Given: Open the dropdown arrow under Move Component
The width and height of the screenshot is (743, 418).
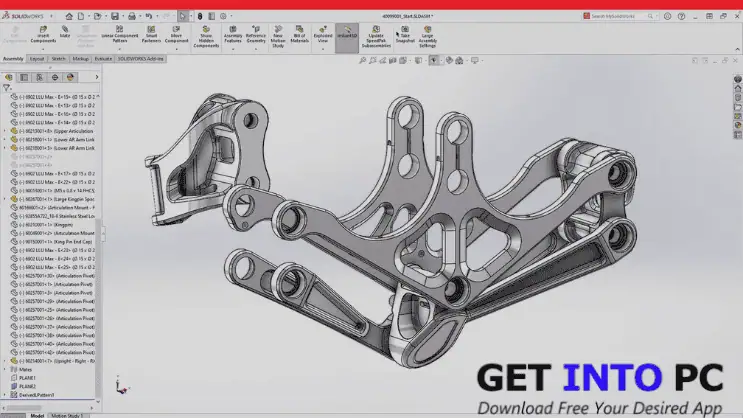Looking at the screenshot, I should click(176, 49).
